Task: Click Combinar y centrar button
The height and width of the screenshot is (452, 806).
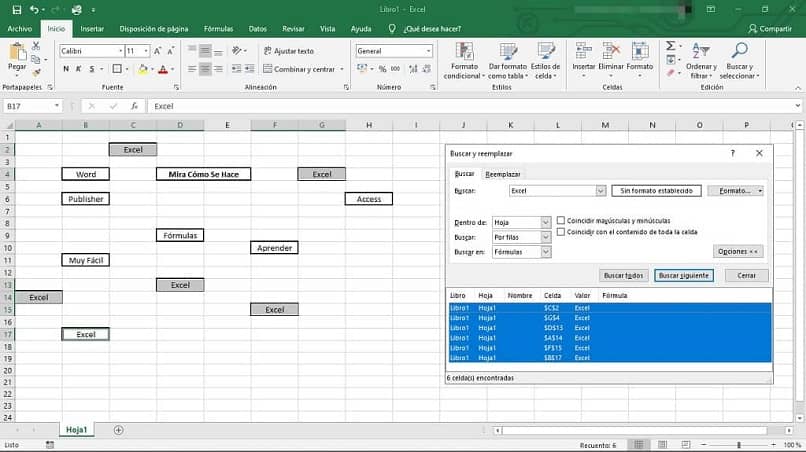Action: (x=299, y=69)
